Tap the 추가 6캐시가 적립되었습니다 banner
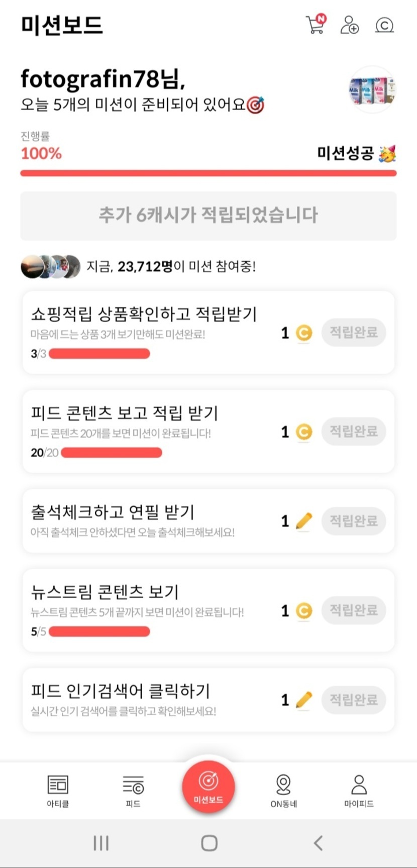417x868 pixels. click(x=208, y=215)
